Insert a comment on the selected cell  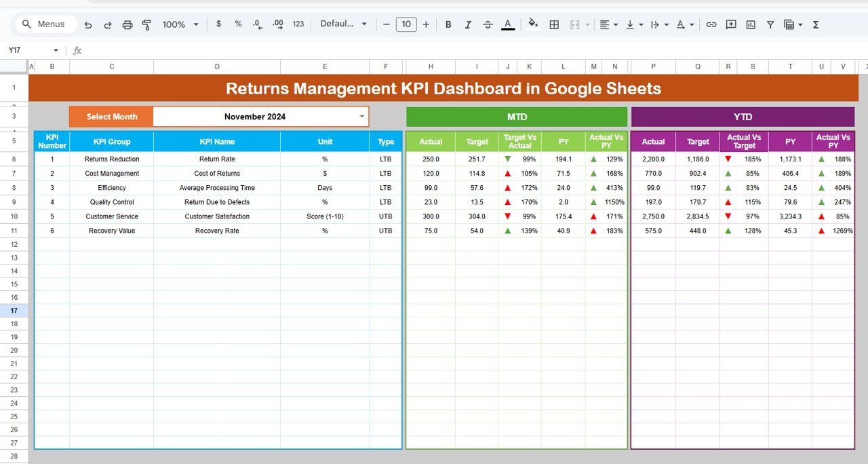[731, 24]
